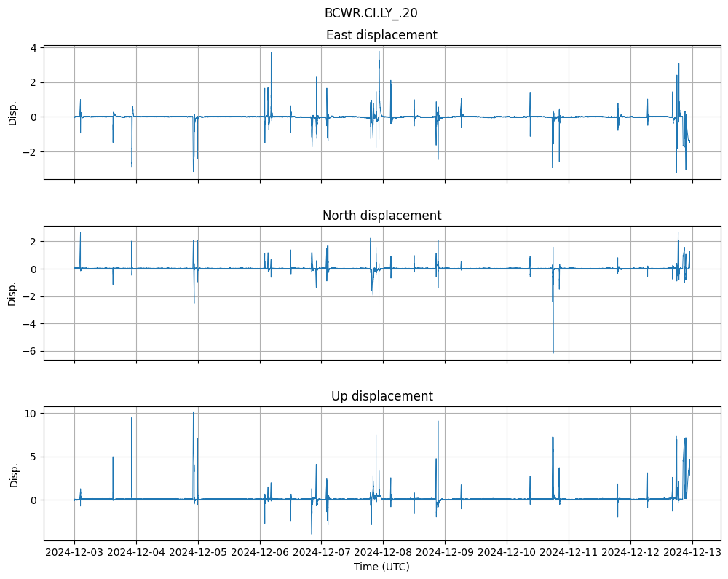Click the Time (UTC) x-axis label

[x=381, y=567]
